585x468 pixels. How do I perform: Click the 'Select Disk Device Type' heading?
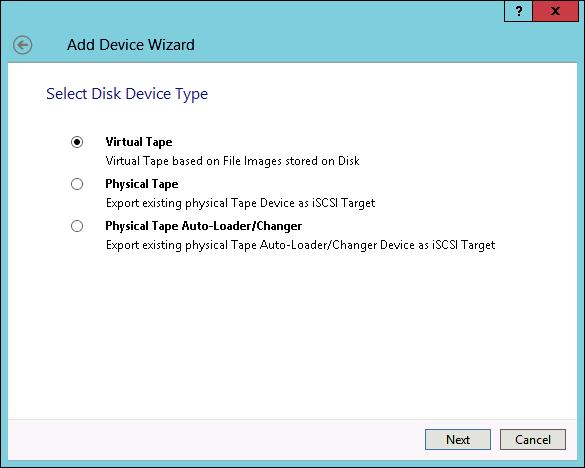point(127,94)
